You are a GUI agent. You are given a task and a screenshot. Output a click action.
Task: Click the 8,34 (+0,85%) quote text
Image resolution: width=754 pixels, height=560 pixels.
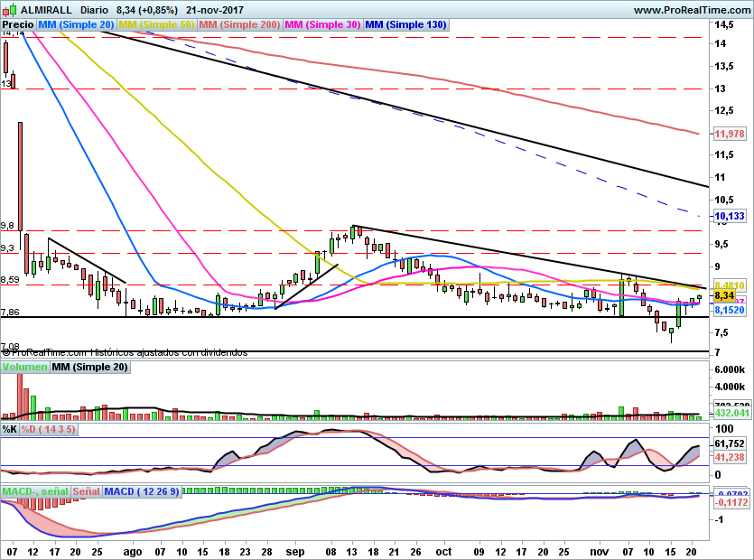point(146,10)
